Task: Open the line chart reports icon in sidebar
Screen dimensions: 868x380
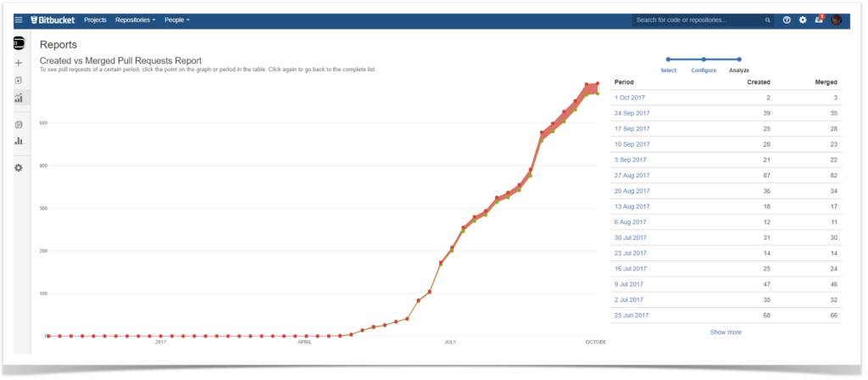Action: (x=19, y=98)
